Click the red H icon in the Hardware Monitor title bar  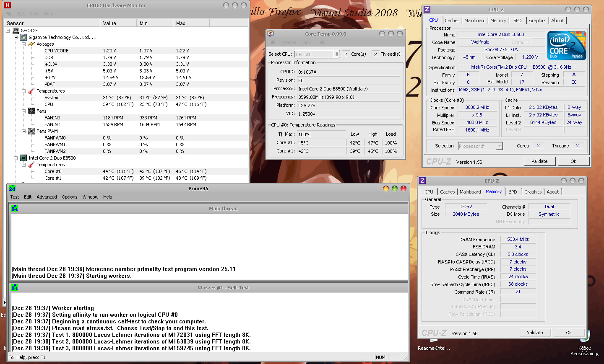tap(7, 5)
